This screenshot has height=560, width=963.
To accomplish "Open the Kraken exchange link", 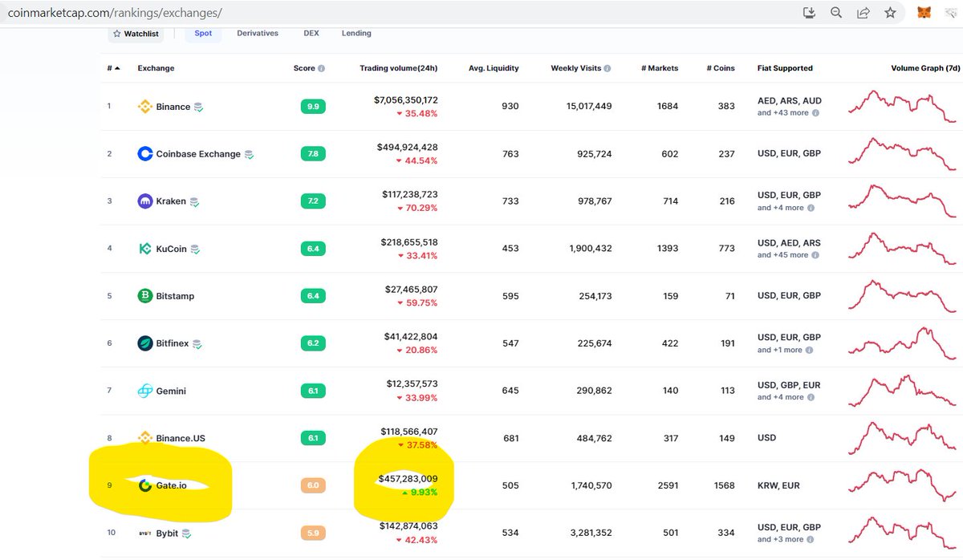I will 171,201.
